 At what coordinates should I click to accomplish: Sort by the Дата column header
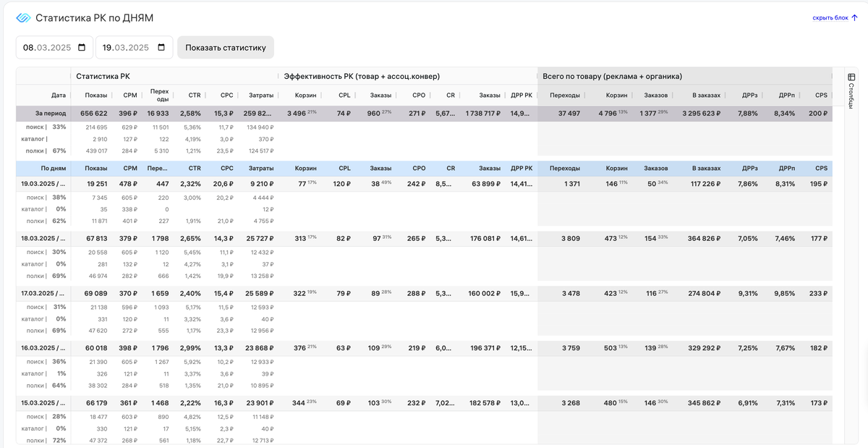(x=59, y=96)
